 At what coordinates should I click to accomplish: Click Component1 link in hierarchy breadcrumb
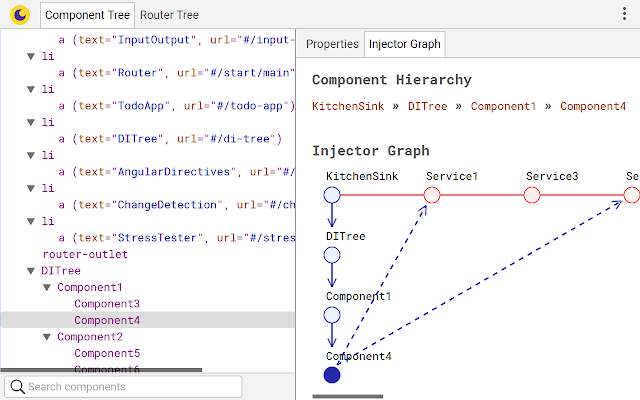503,106
